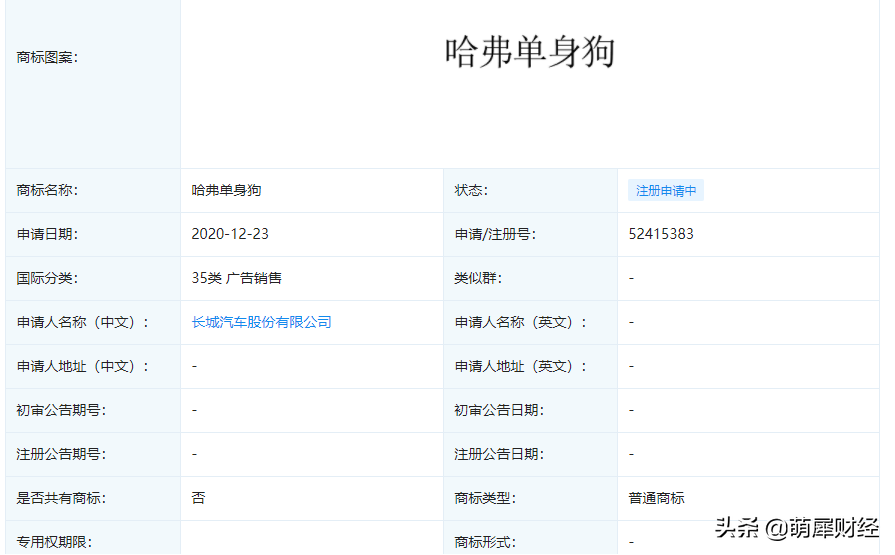
Task: Select the 类似群 label
Action: coord(478,279)
